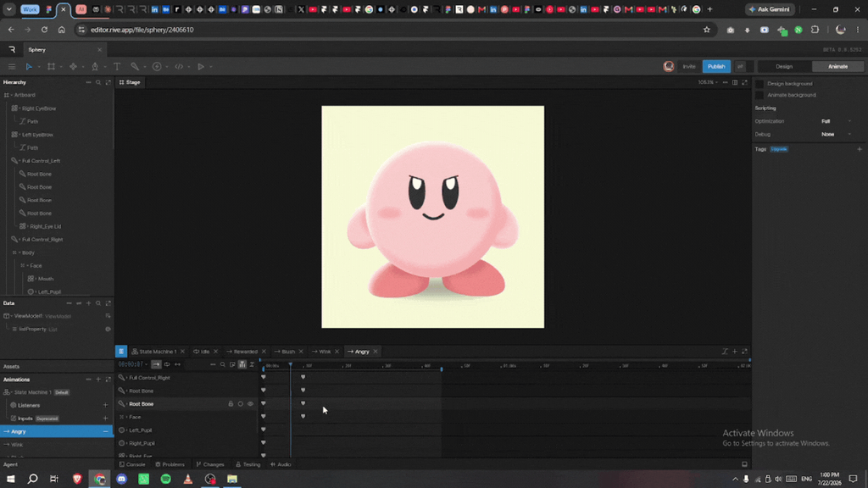The image size is (868, 488).
Task: Click the Animate background color swatch
Action: 759,95
